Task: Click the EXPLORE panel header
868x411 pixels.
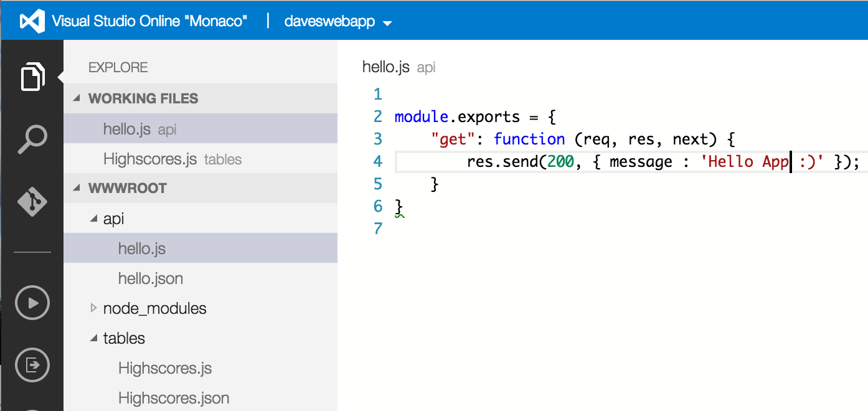Action: click(x=118, y=67)
